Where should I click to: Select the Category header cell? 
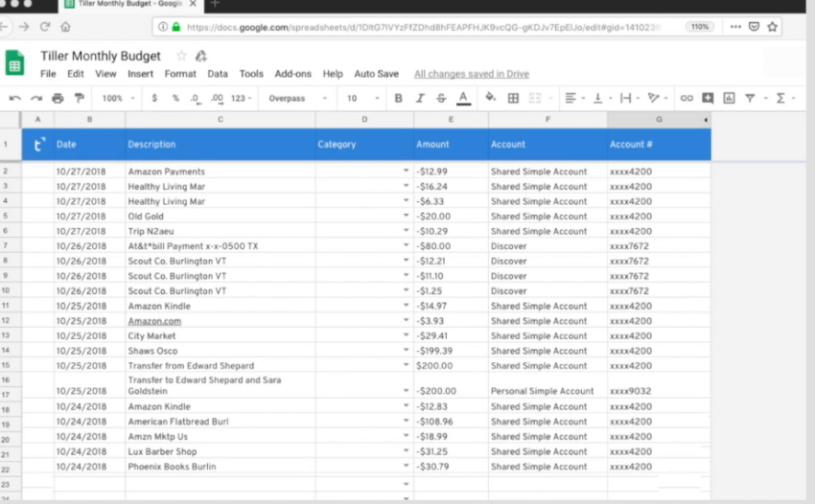(364, 145)
